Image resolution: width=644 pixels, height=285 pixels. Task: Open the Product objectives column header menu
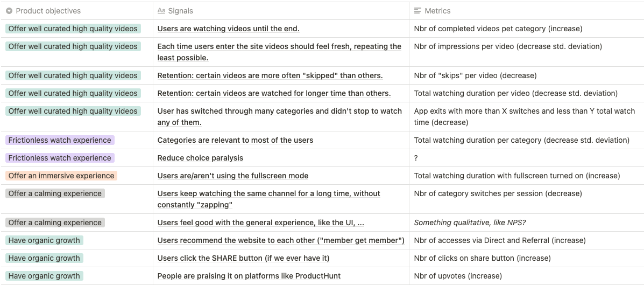48,11
